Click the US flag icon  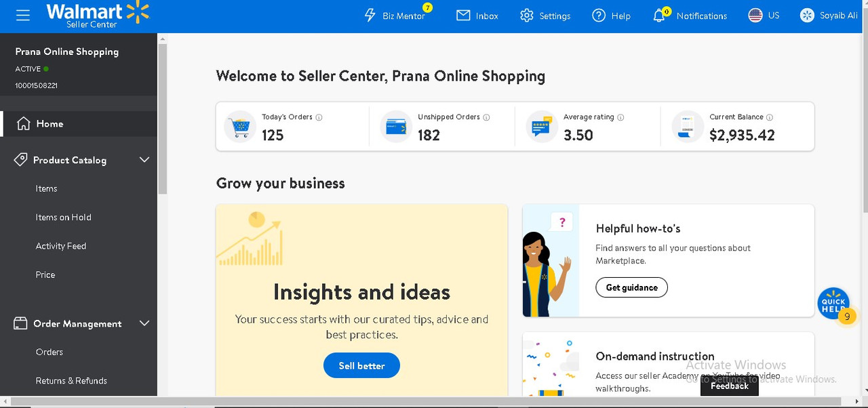(755, 16)
